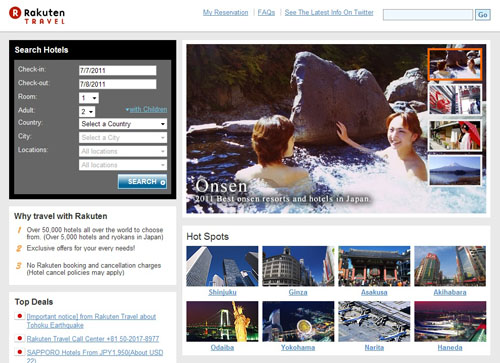Viewport: 500px width, 363px height.
Task: Select the onsen bath slideshow thumbnail
Action: click(x=455, y=65)
